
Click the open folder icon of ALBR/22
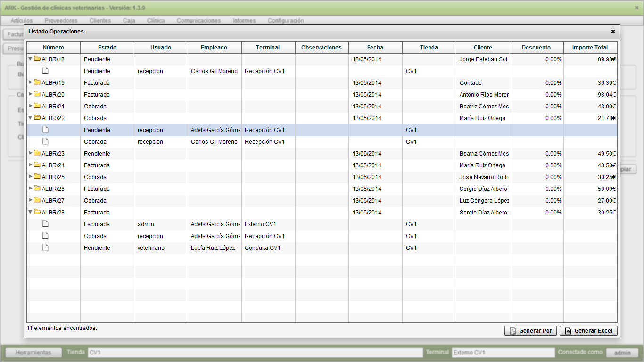37,118
